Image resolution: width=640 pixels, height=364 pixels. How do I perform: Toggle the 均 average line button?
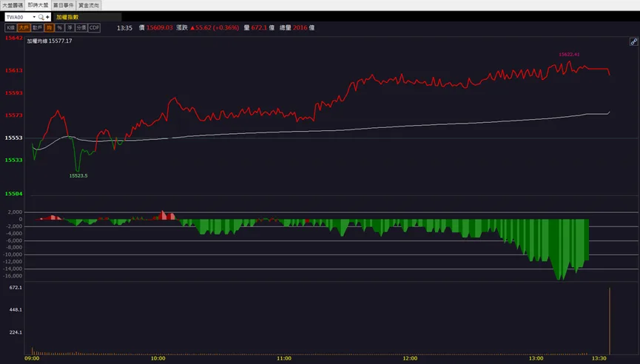coord(49,28)
